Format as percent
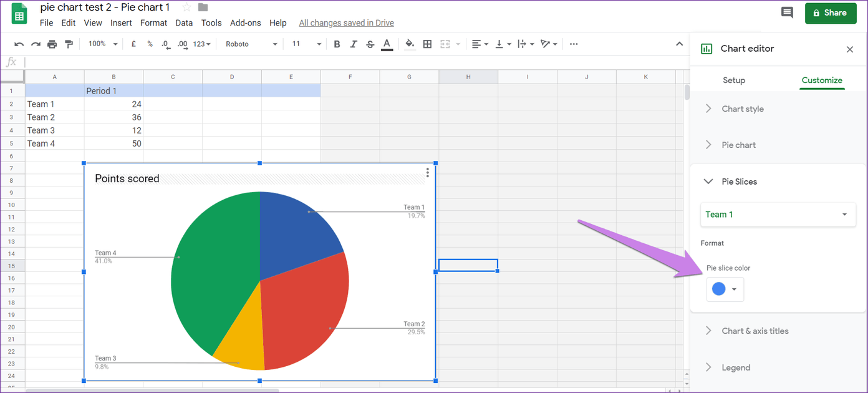 tap(150, 44)
